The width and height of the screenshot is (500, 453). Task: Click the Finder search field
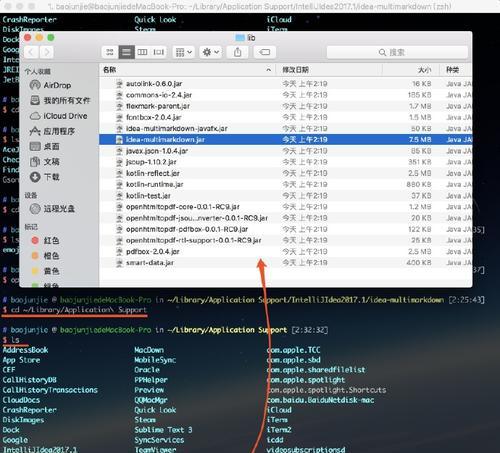tap(397, 52)
